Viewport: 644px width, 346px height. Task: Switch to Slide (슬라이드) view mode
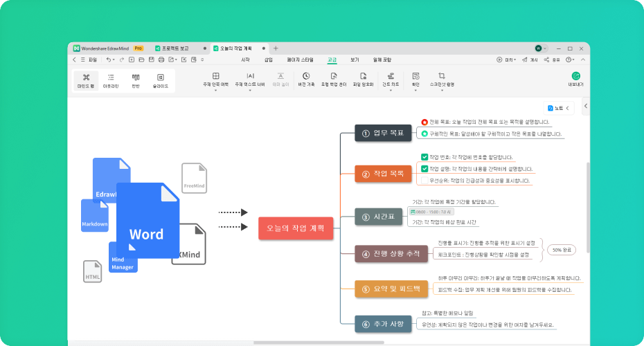pos(160,80)
